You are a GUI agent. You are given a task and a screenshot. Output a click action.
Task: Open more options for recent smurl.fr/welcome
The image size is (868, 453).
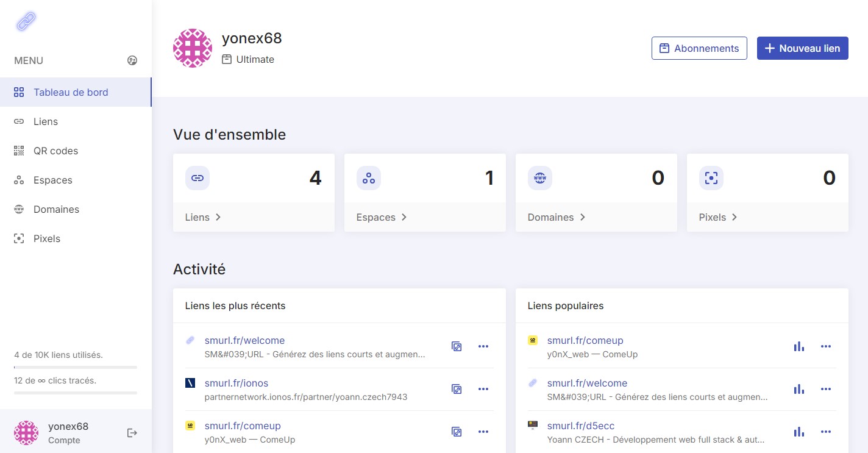[483, 346]
